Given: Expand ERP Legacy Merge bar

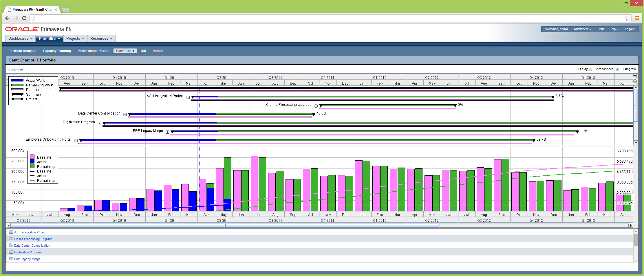Looking at the screenshot, I should pos(168,132).
